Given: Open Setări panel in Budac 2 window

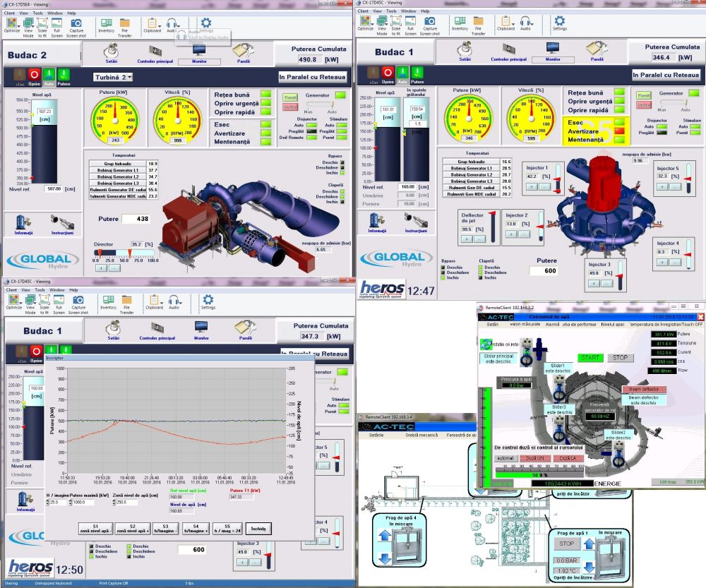Looking at the screenshot, I should point(111,52).
